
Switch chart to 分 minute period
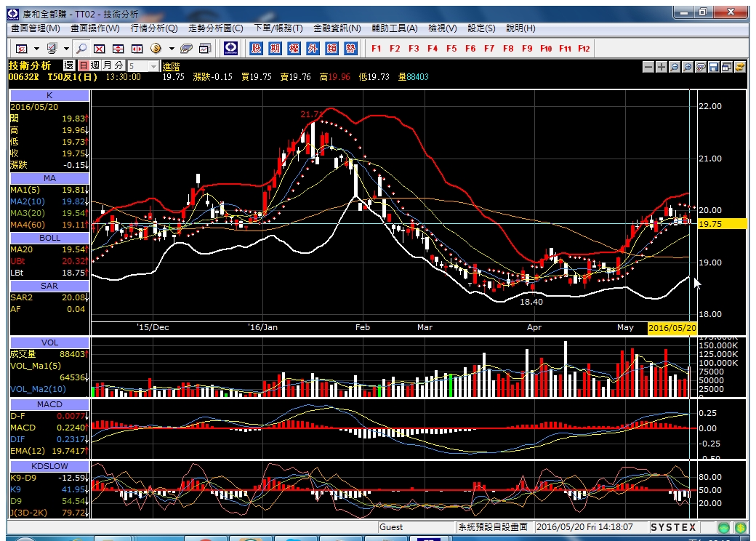coord(119,65)
